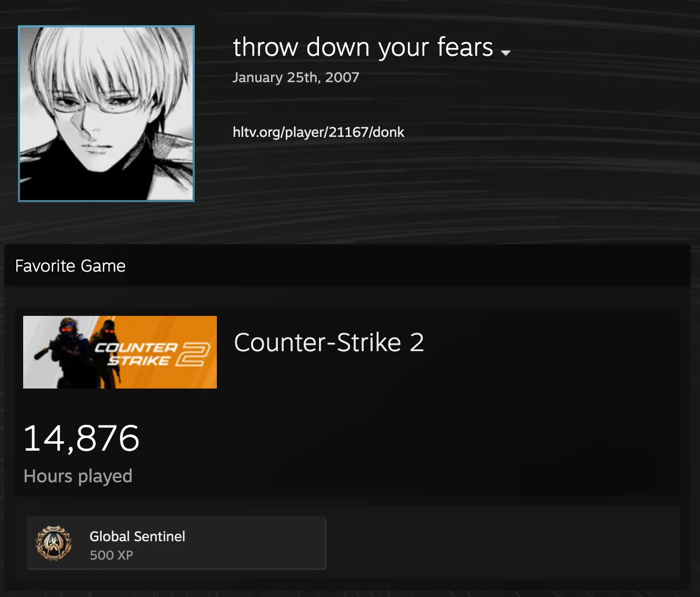
Task: Open the Global Sentinel badge name
Action: tap(137, 536)
